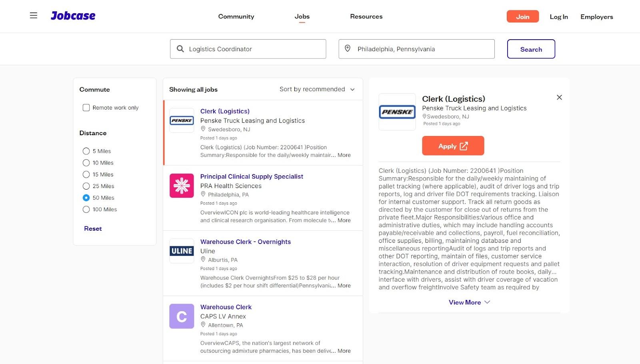Viewport: 640px width, 364px height.
Task: Click the location pin in location field
Action: 348,49
